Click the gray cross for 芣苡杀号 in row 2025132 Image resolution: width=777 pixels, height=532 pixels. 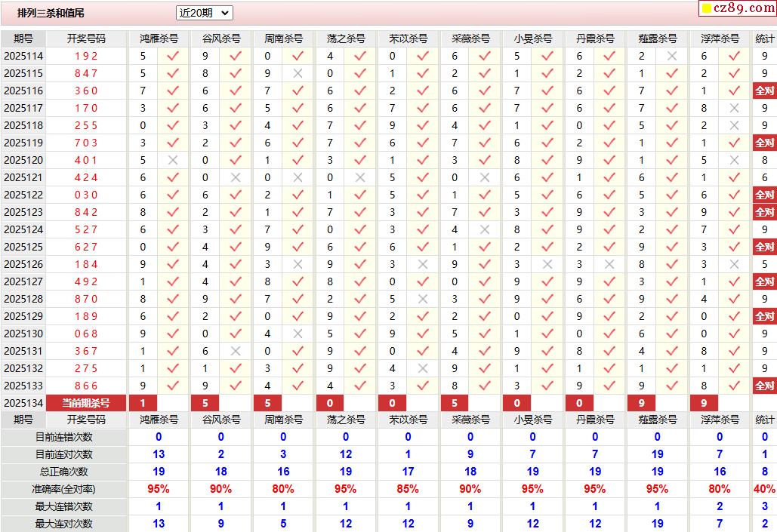pyautogui.click(x=423, y=368)
